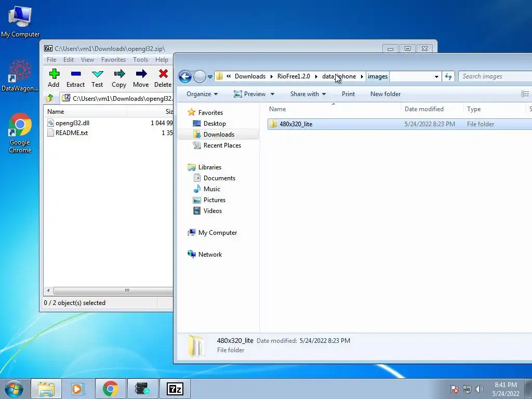Click left arrow of 7-Zip horizontal scrollbar
This screenshot has height=399, width=532.
48,291
